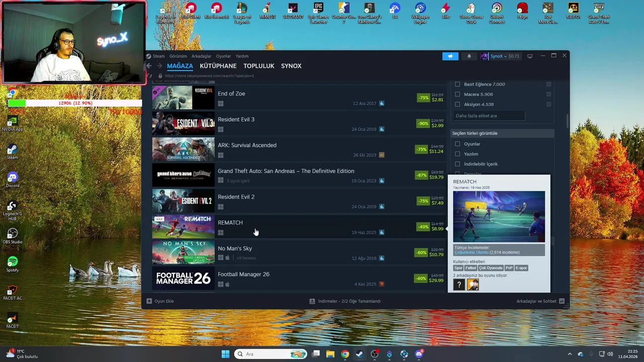Screen dimensions: 644x362
Task: Open the Wallpaper Engine desktop shortcut
Action: (421, 13)
